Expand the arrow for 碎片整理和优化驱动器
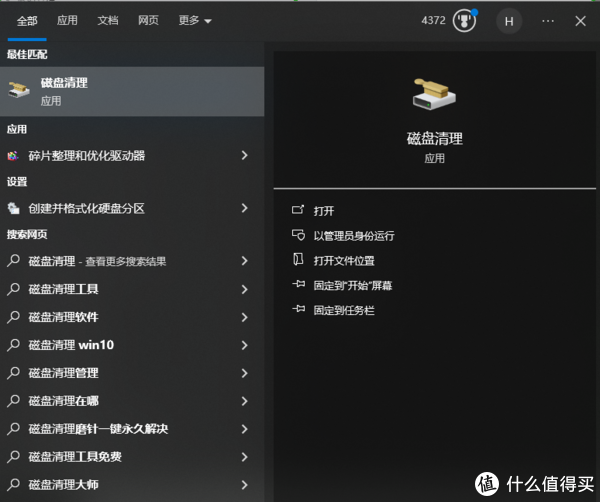The height and width of the screenshot is (502, 600). click(244, 156)
